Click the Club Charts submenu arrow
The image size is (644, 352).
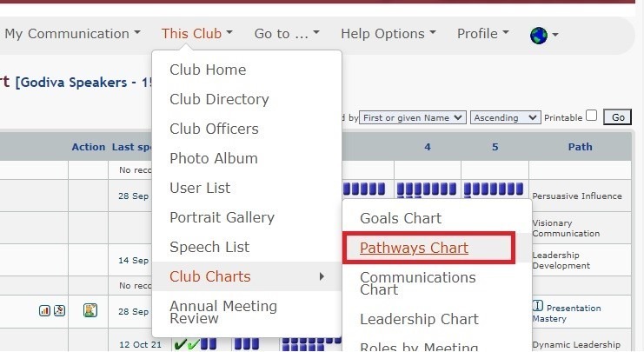322,277
